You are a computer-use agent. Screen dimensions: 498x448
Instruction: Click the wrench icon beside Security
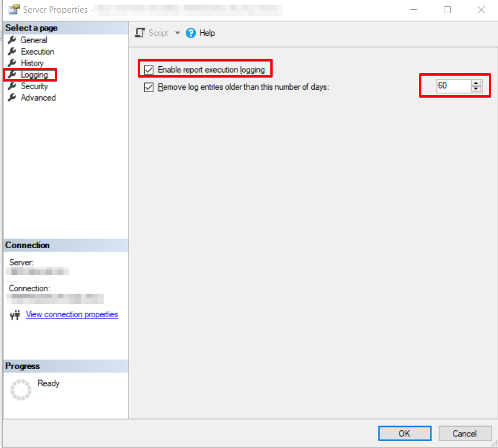click(12, 86)
